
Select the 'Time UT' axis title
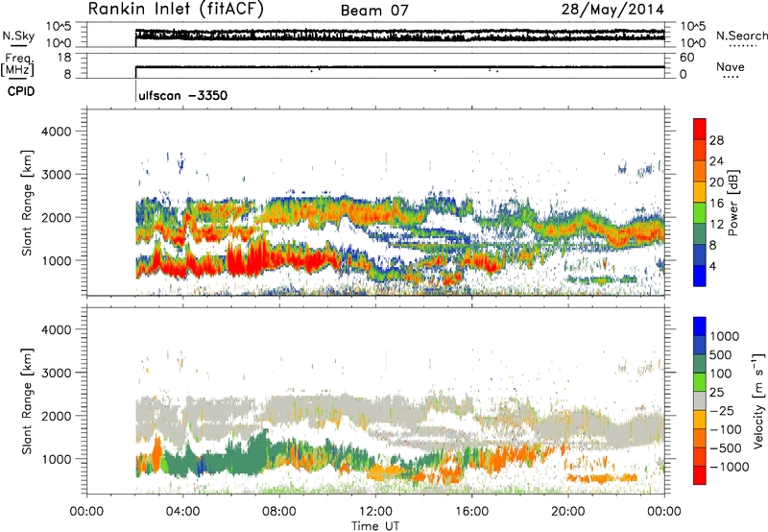(375, 526)
